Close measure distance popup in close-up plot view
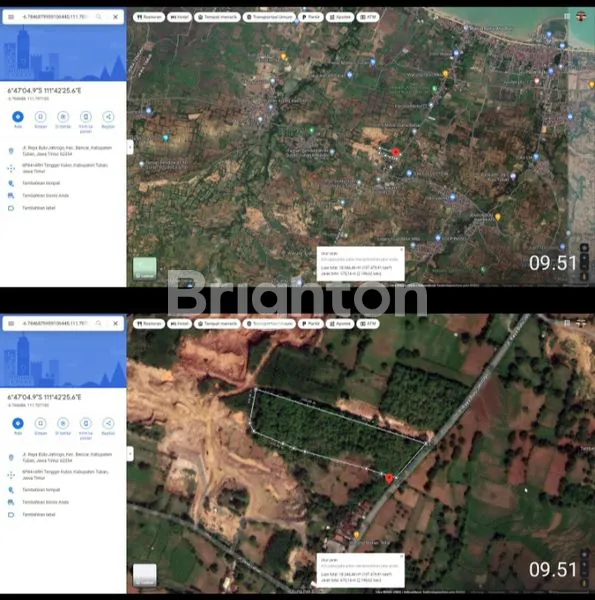The image size is (595, 600). tap(401, 556)
